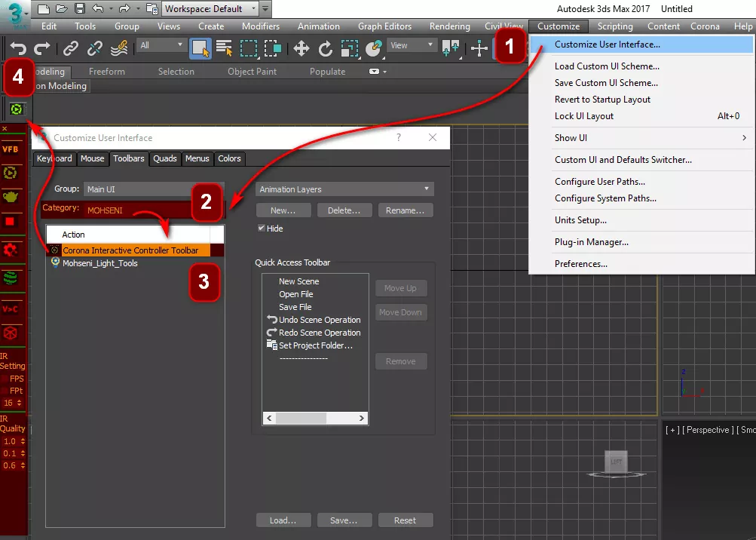Open the Animation Layers toolbar dropdown
Screen dimensions: 756x540
pos(344,189)
